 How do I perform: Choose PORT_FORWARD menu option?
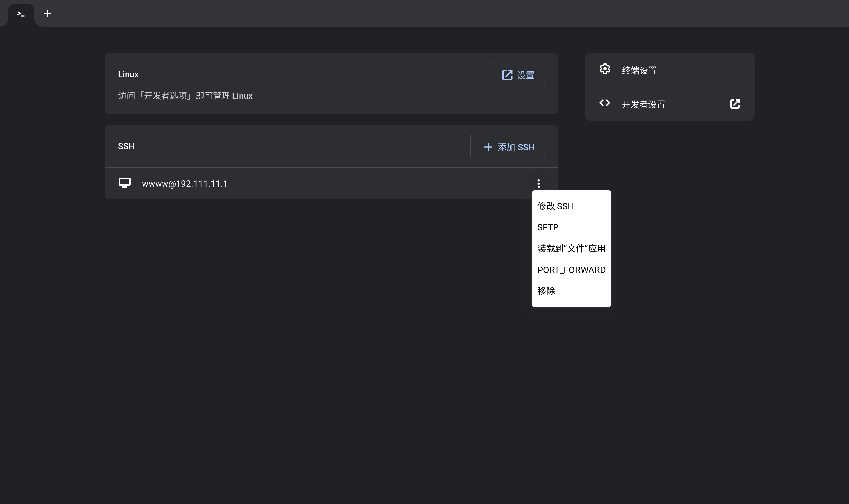(x=571, y=270)
